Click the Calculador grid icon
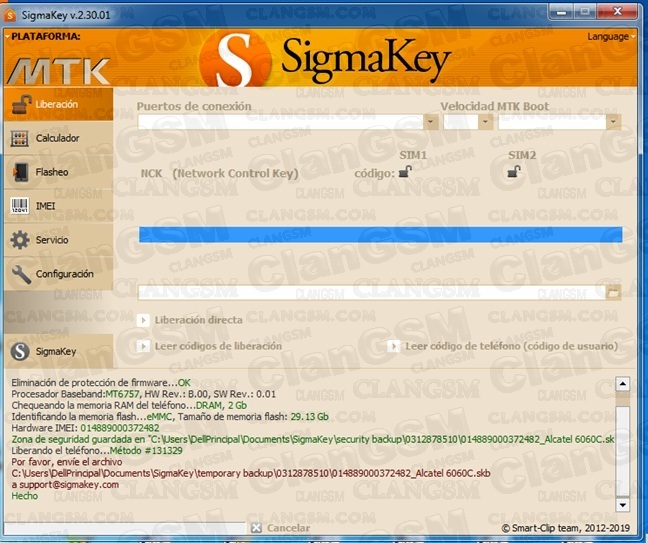 [20, 138]
